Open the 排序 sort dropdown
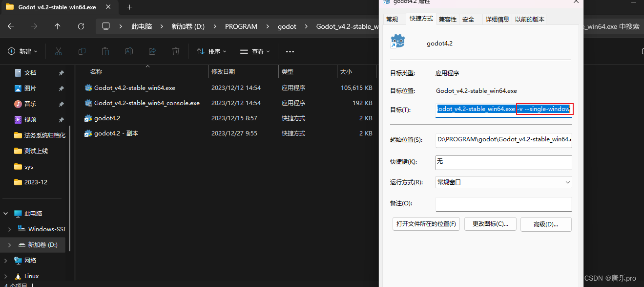The width and height of the screenshot is (644, 287). pos(211,51)
